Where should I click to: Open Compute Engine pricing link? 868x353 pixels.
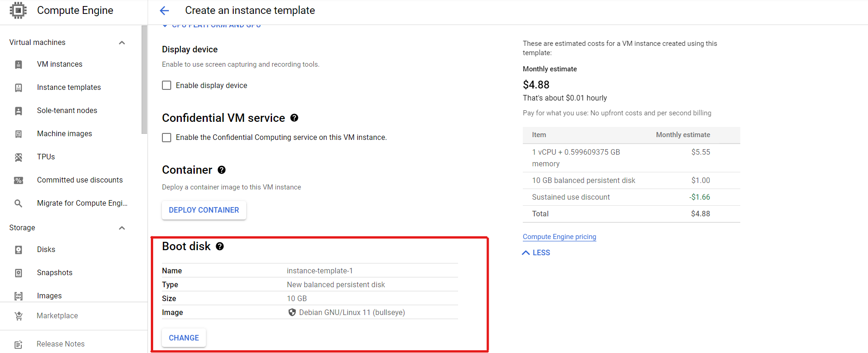coord(559,236)
